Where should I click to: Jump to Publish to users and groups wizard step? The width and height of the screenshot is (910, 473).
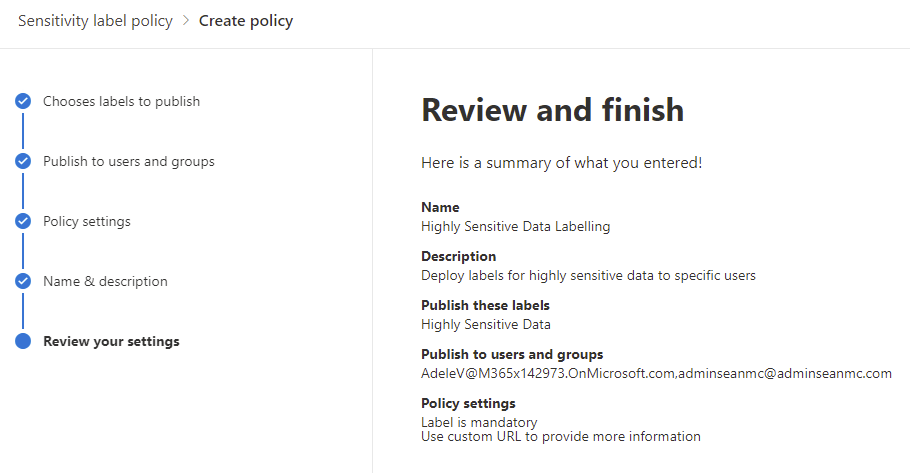coord(128,161)
